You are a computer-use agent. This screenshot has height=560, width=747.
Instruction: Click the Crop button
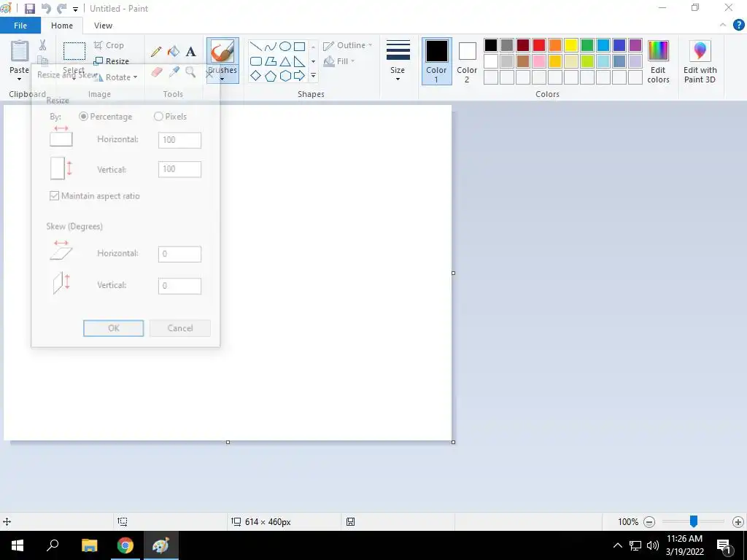tap(109, 45)
